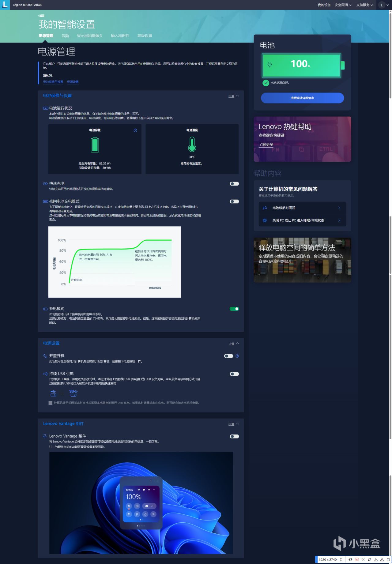Save the capture with the download icon
This screenshot has height=564, width=392.
point(375,559)
